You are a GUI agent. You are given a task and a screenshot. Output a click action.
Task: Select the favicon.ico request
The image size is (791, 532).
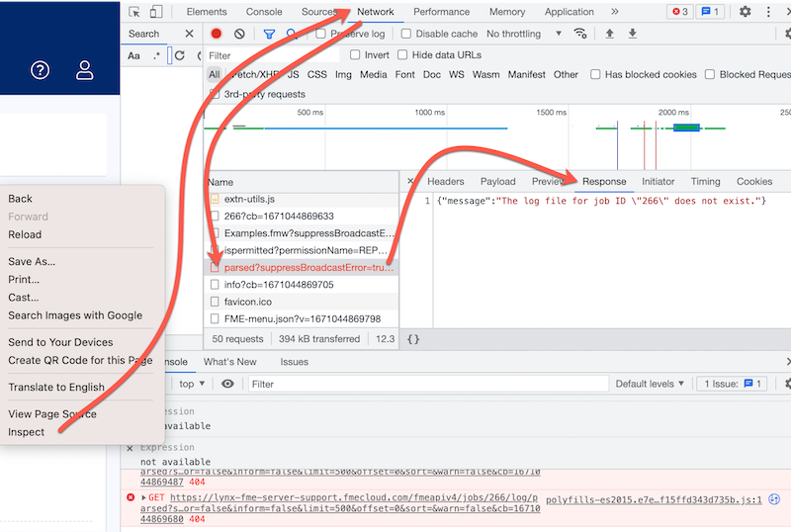pos(301,302)
